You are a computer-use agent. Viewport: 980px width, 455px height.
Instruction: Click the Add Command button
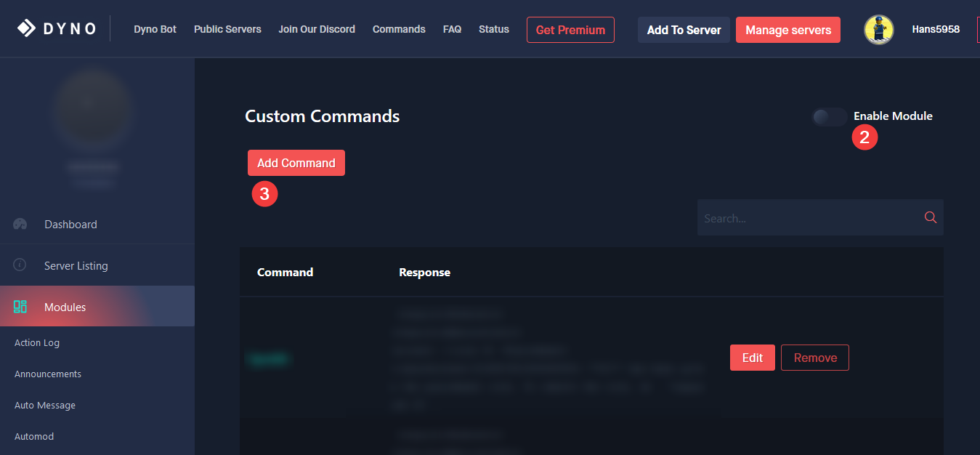(296, 163)
